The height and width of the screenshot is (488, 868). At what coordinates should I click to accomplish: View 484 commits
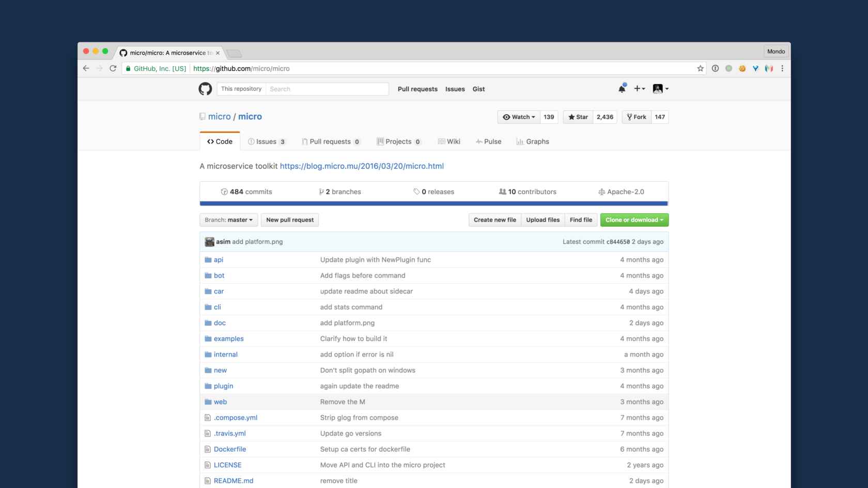246,192
